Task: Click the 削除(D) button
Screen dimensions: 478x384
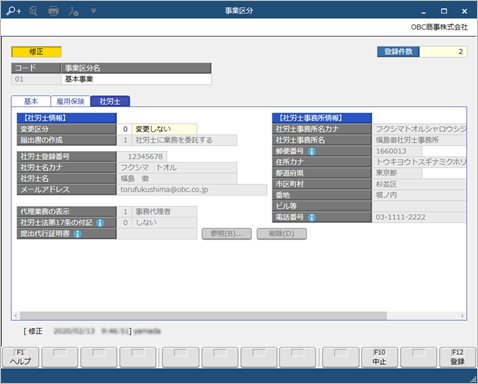Action: [282, 234]
